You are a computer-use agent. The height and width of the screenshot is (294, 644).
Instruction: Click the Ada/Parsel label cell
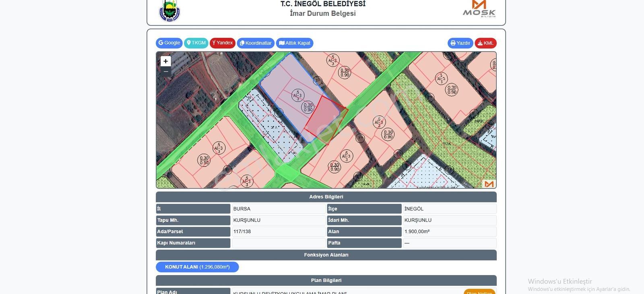point(193,232)
